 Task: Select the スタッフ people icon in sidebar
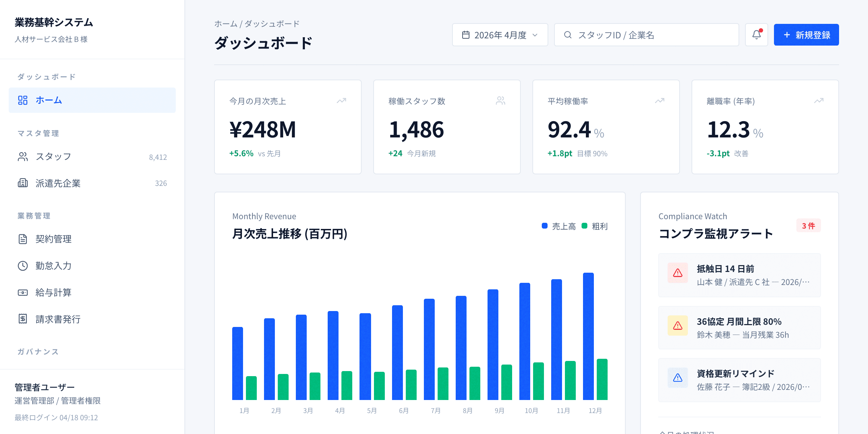23,157
